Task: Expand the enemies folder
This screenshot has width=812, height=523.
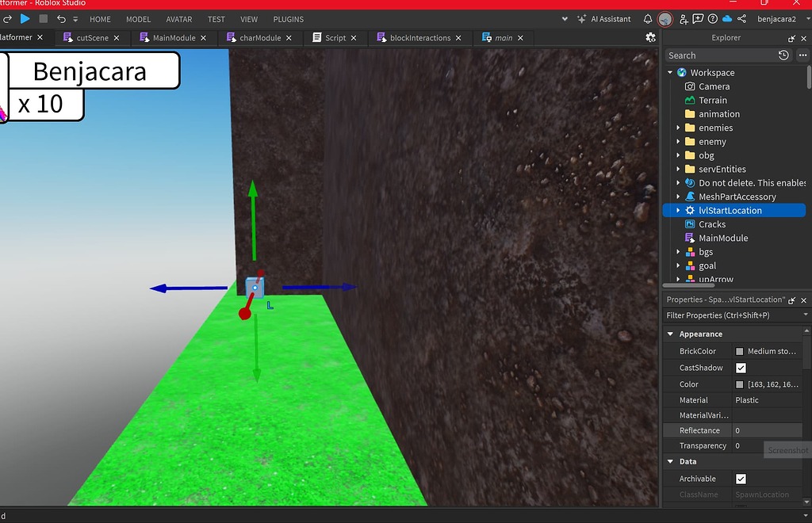Action: click(678, 128)
